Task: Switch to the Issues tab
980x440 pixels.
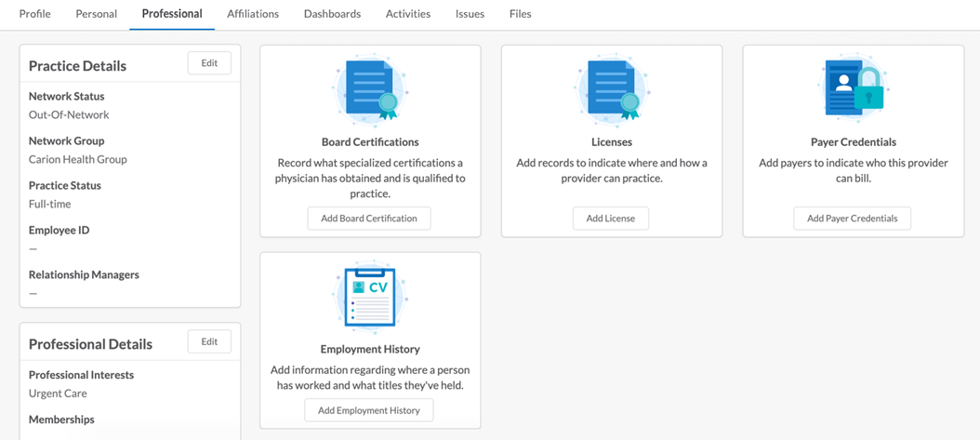Action: 470,14
